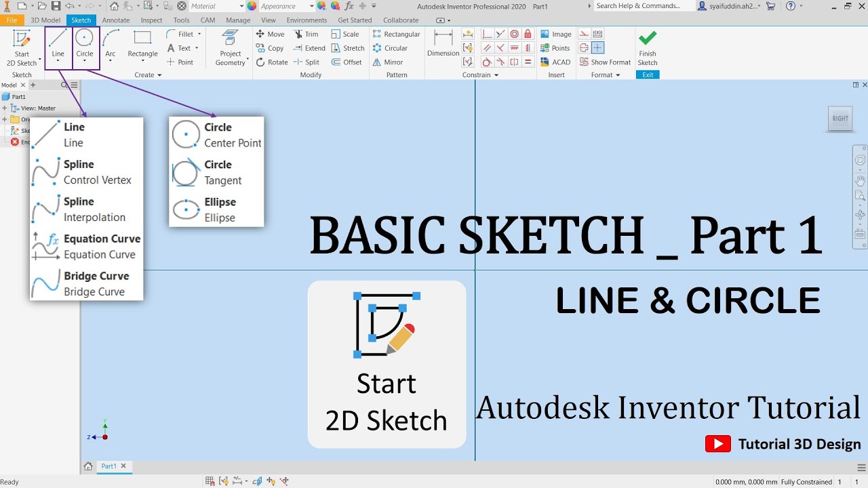868x488 pixels.
Task: Select the Copy tool in Modify panel
Action: point(270,48)
